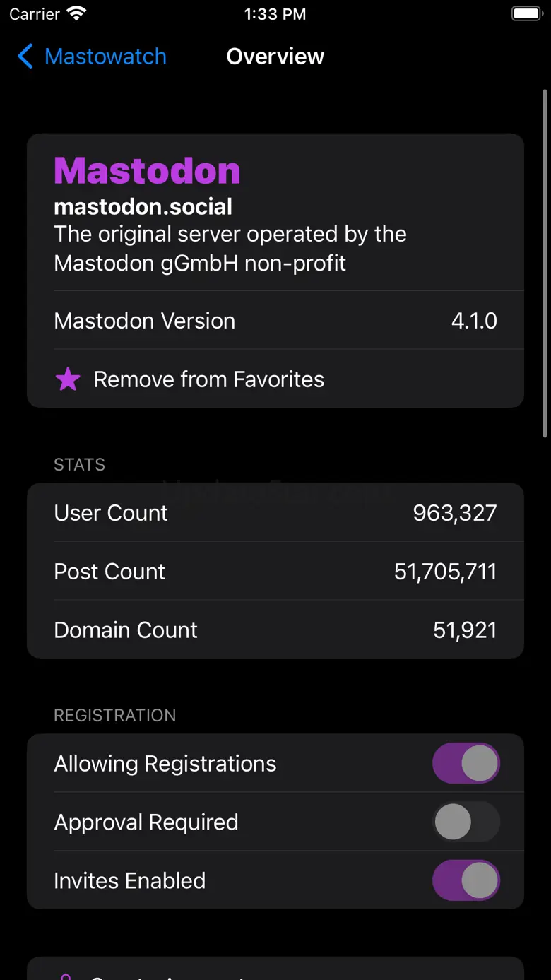
Task: Tap the 1:33 PM clock
Action: tap(275, 14)
